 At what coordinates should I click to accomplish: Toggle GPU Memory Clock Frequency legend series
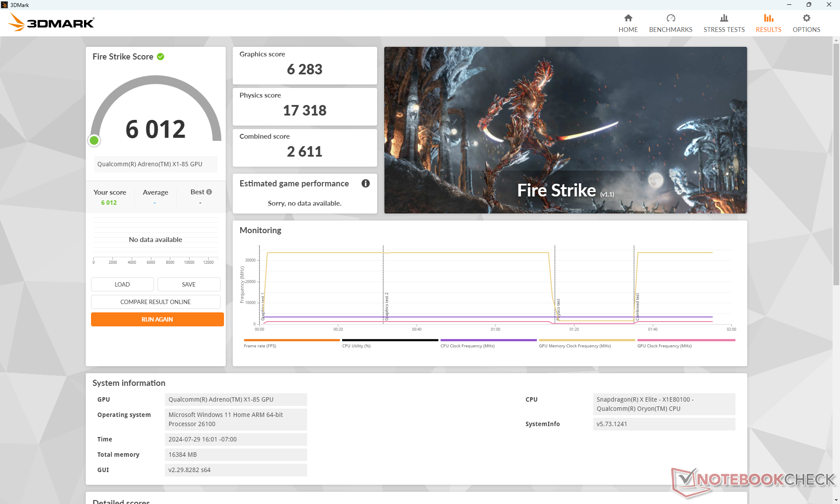pos(586,343)
